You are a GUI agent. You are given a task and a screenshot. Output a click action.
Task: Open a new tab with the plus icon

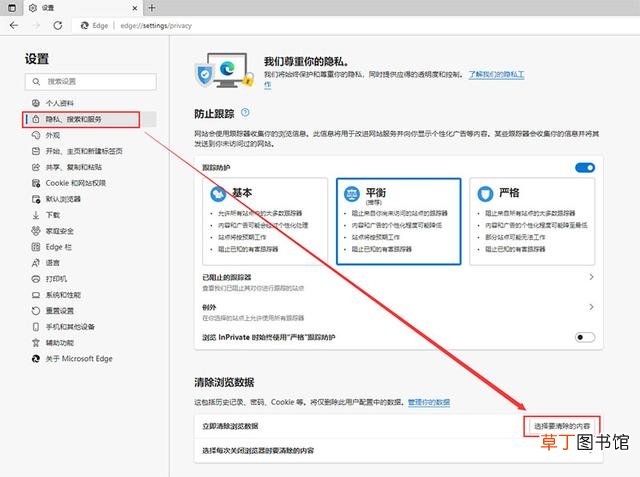click(x=152, y=8)
